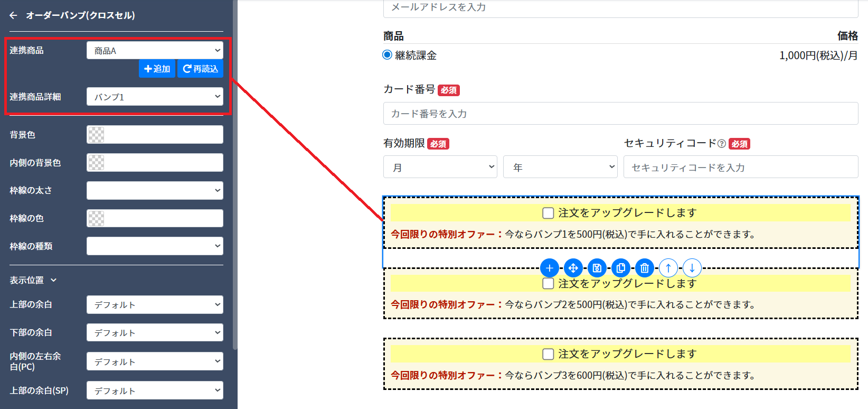Click the trash delete icon in block toolbar
868x409 pixels.
pos(644,268)
